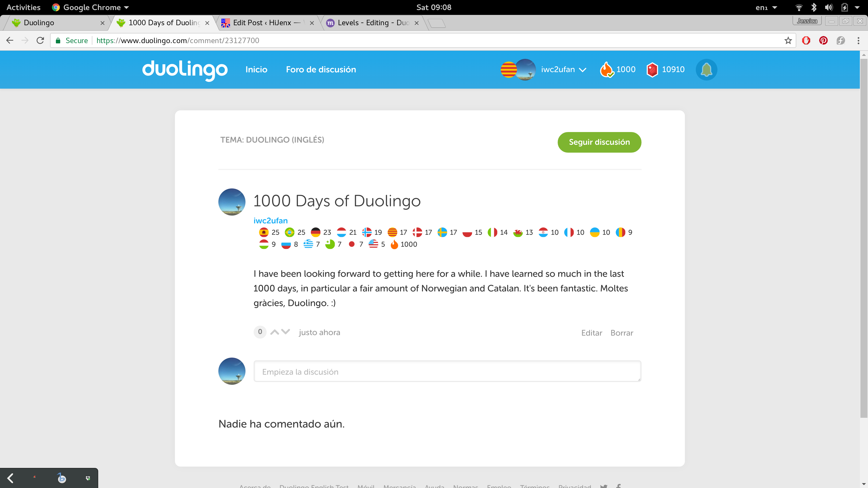Click the Seguir discusión button

(599, 142)
